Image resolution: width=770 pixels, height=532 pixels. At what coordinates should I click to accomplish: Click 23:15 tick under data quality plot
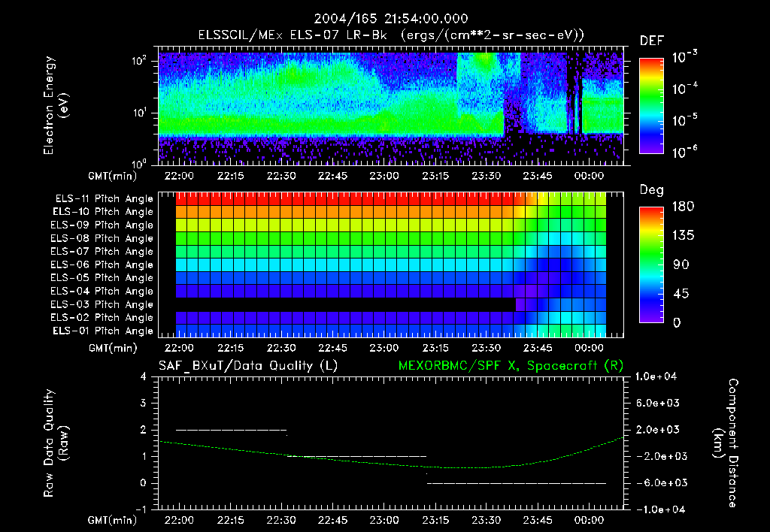coord(435,521)
